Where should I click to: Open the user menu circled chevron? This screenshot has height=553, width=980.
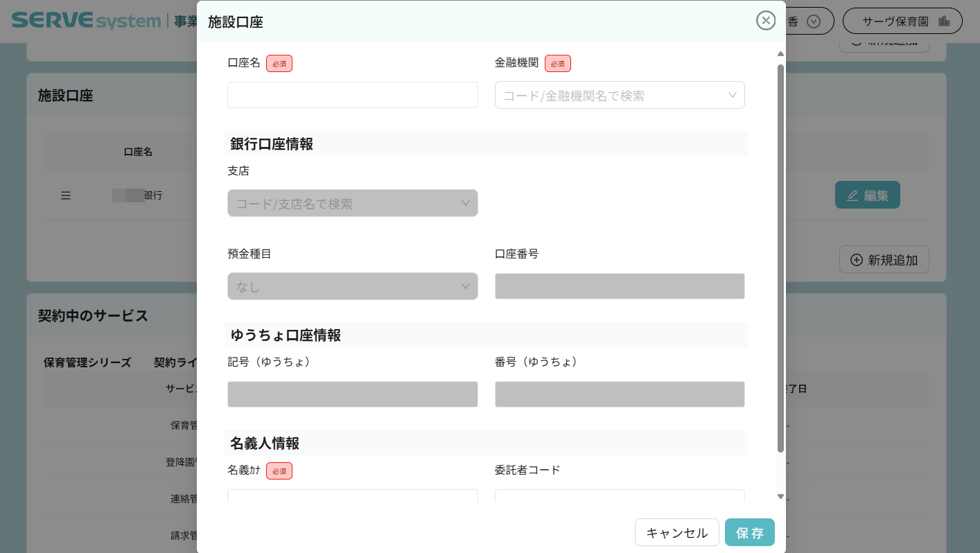(x=814, y=21)
